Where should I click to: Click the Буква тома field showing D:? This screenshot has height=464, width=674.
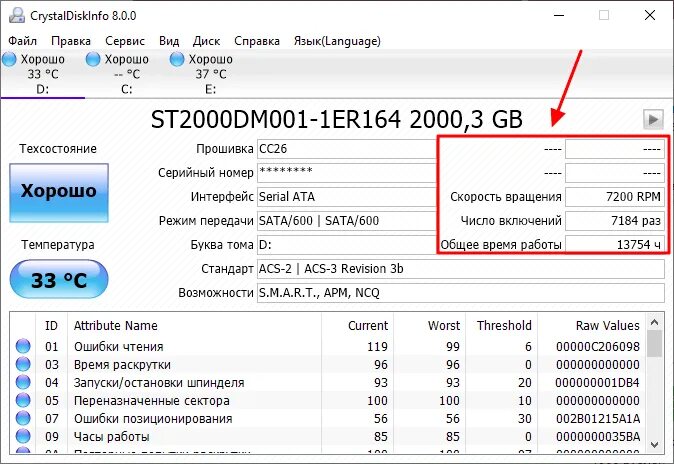[346, 245]
